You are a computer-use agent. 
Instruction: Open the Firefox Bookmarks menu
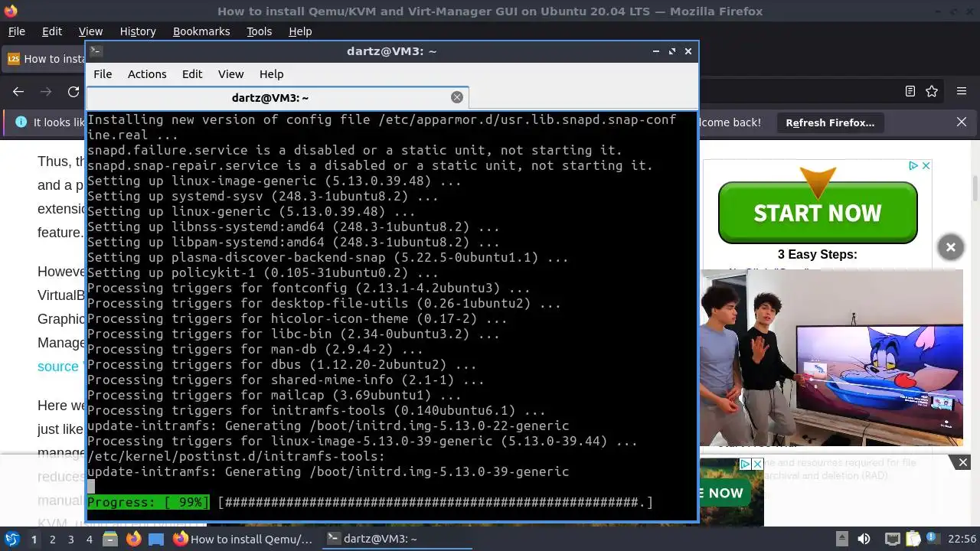[x=201, y=31]
